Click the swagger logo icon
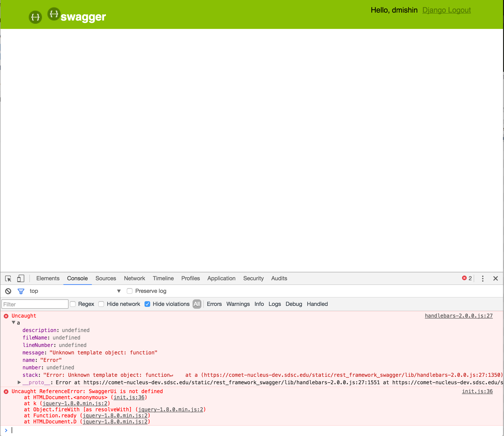 (54, 14)
